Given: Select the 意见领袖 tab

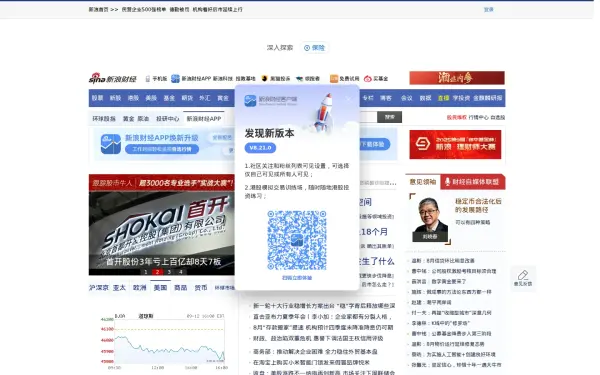Looking at the screenshot, I should click(x=422, y=182).
